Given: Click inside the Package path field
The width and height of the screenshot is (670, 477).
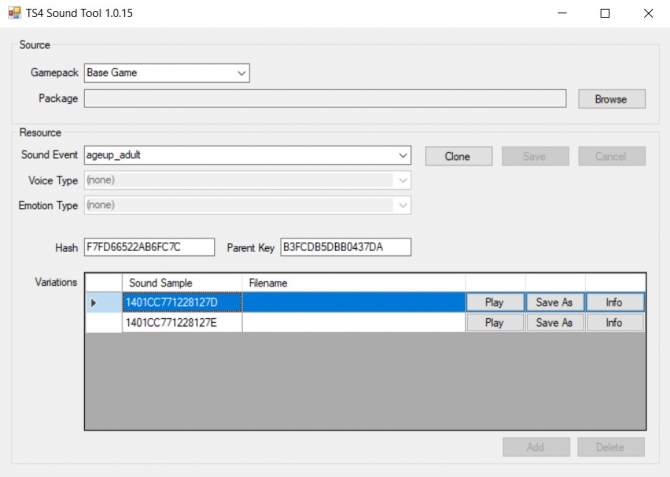Looking at the screenshot, I should tap(328, 99).
